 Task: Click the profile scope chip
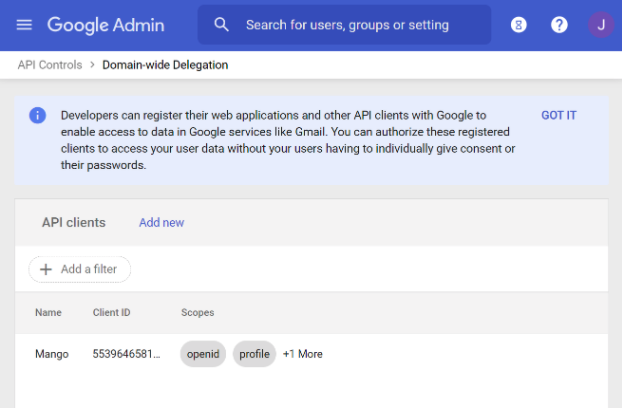pos(254,354)
